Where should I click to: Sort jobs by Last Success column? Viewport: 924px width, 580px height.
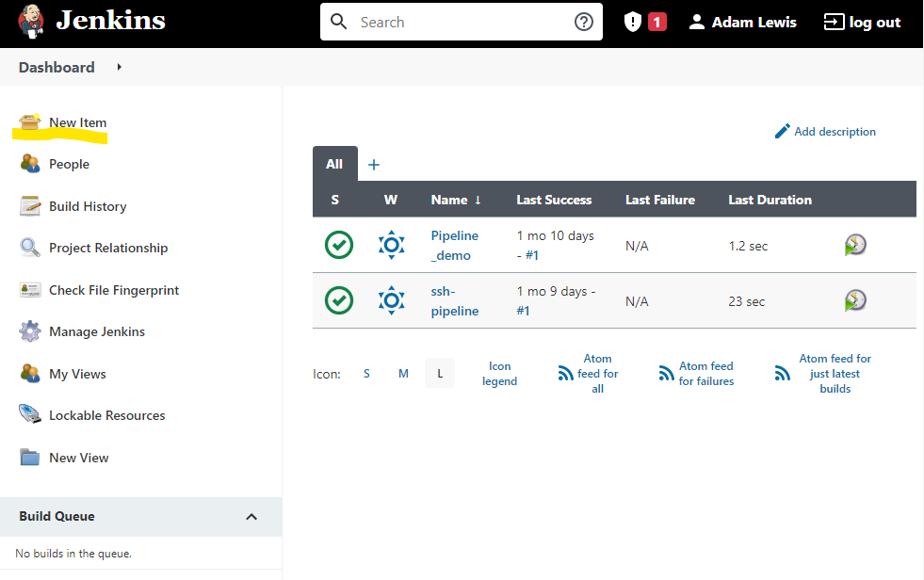click(x=554, y=200)
